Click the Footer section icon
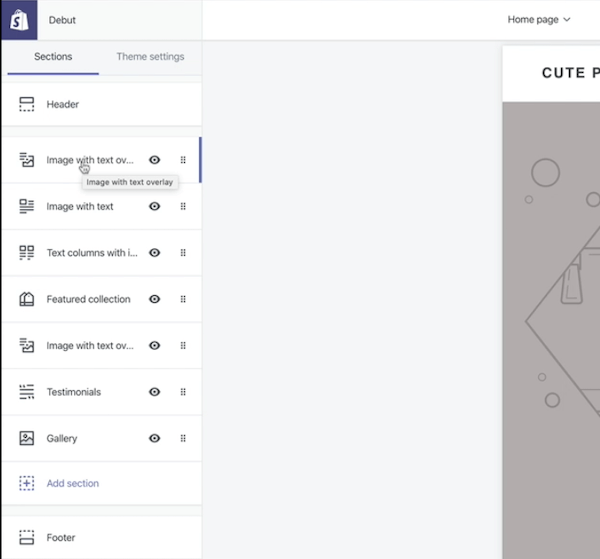The image size is (600, 559). (x=27, y=537)
